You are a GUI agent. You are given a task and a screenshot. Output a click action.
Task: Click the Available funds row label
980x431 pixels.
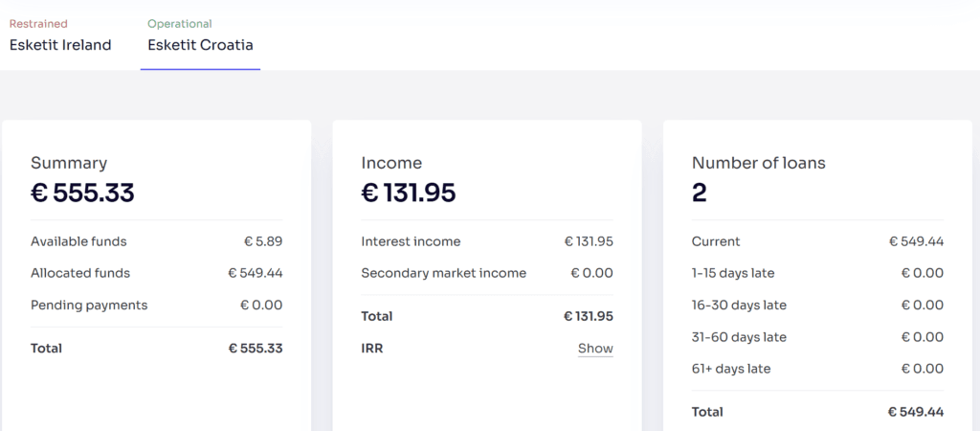(x=78, y=241)
